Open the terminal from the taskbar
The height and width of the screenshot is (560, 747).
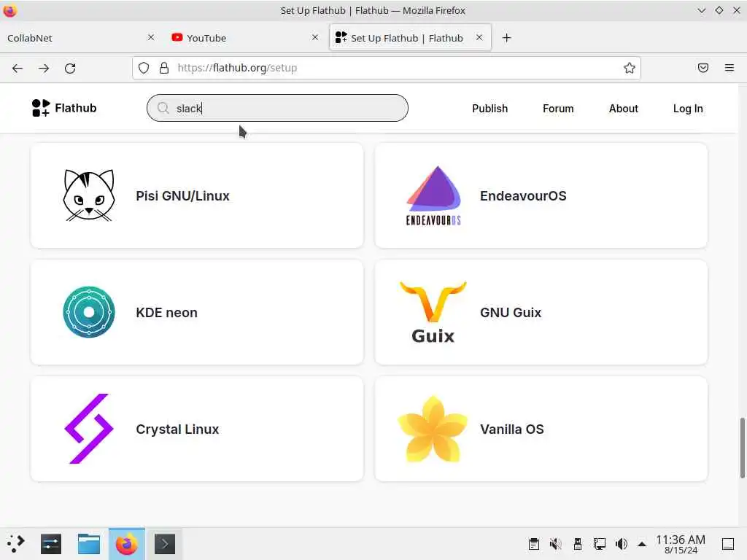[x=165, y=544]
